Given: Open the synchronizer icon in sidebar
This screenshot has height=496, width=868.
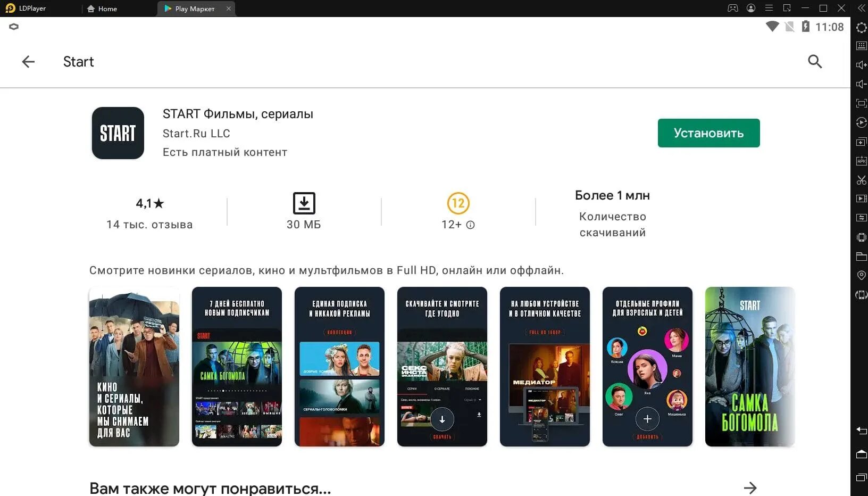Looking at the screenshot, I should 861,218.
